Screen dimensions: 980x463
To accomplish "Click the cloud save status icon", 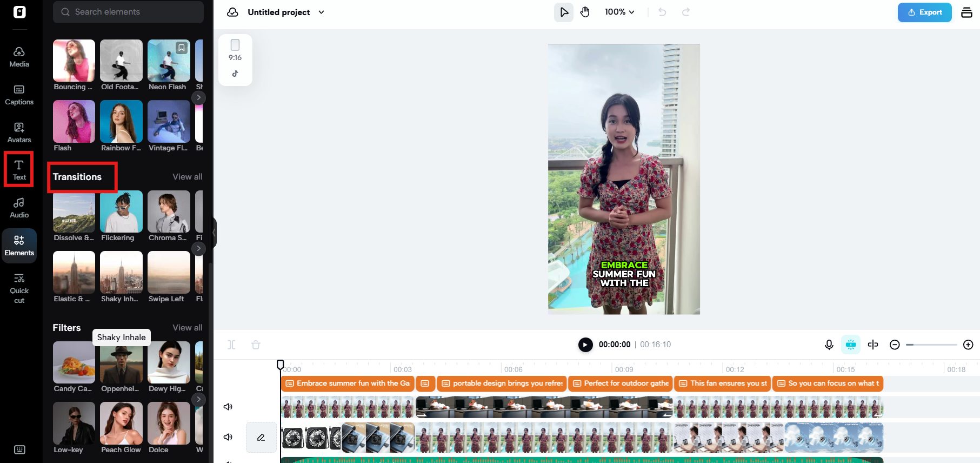I will point(232,12).
